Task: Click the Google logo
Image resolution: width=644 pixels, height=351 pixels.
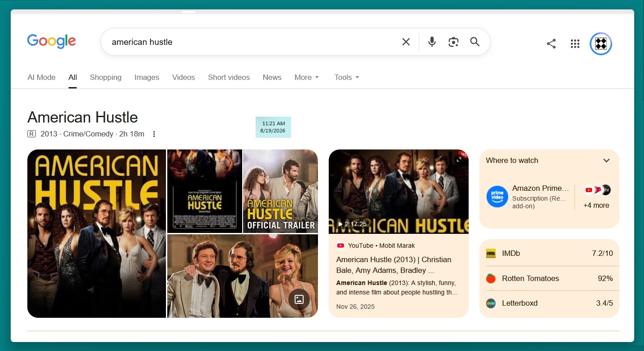Action: (x=52, y=41)
